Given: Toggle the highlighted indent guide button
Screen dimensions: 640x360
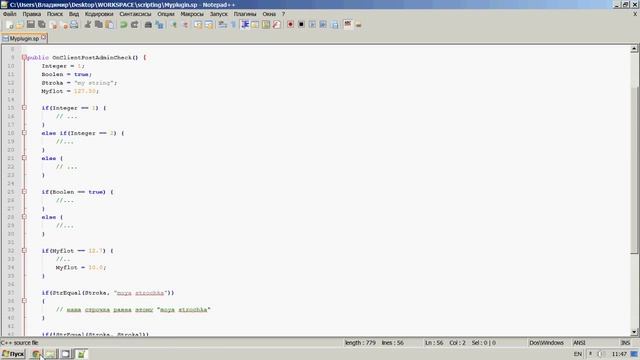Looking at the screenshot, I should click(245, 24).
